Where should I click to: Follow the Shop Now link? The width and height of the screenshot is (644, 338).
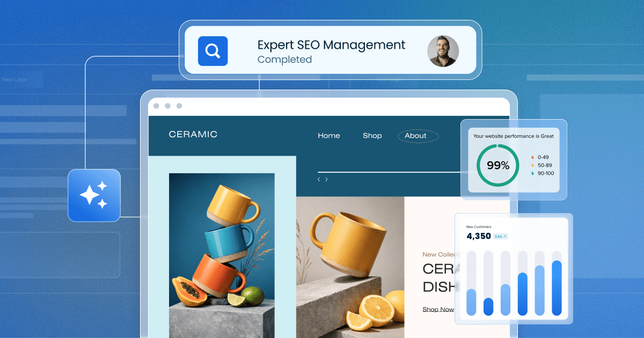click(438, 309)
